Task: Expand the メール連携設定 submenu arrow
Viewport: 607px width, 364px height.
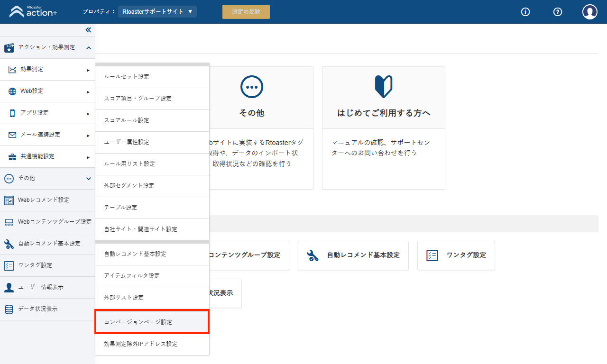Action: point(88,136)
